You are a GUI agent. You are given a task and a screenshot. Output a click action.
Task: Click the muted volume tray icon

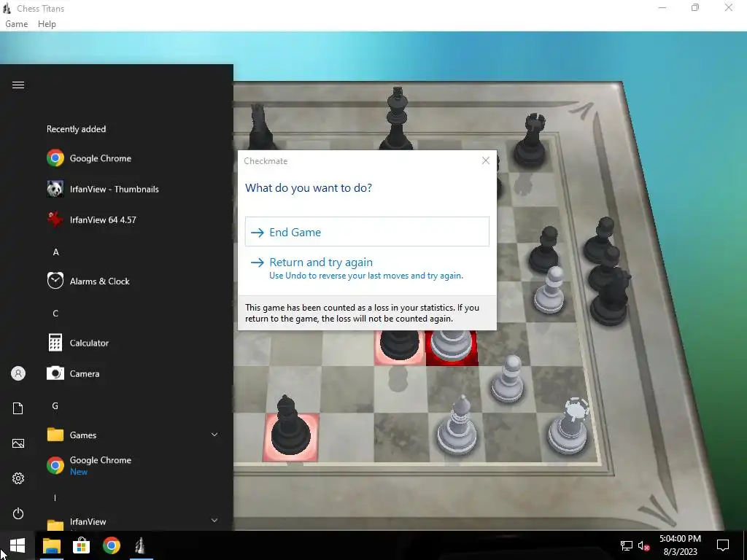643,545
